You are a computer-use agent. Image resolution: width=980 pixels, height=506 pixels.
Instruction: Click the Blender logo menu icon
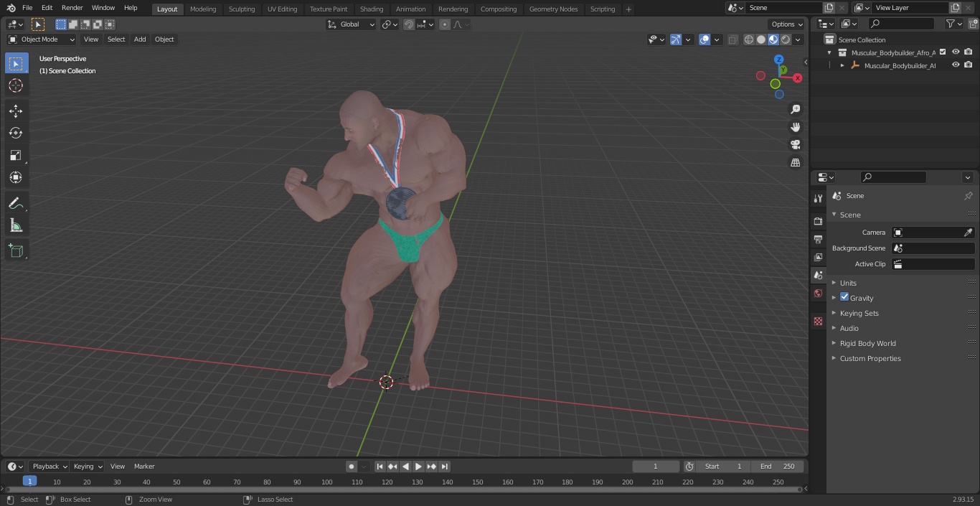pos(11,8)
